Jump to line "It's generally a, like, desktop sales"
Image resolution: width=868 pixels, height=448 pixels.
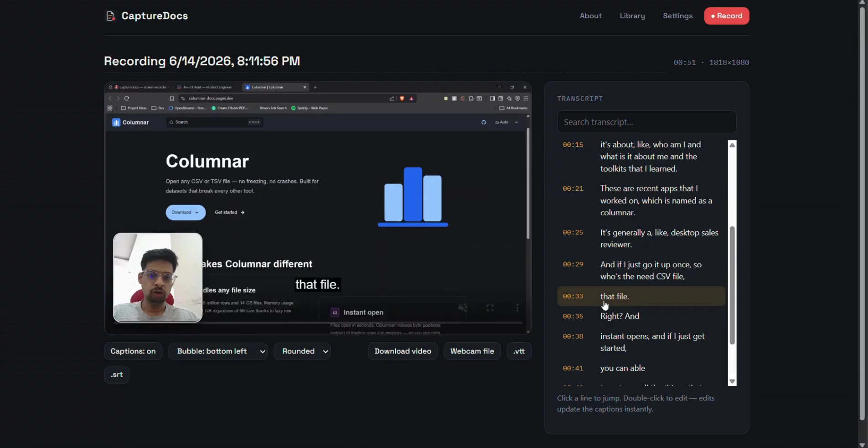641,239
